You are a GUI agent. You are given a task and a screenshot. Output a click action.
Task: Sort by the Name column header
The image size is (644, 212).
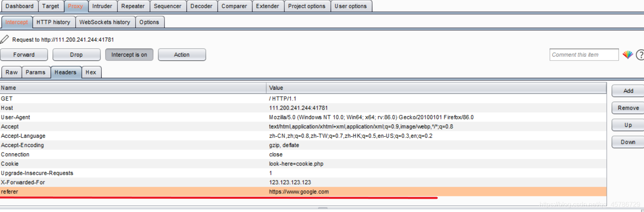click(133, 88)
